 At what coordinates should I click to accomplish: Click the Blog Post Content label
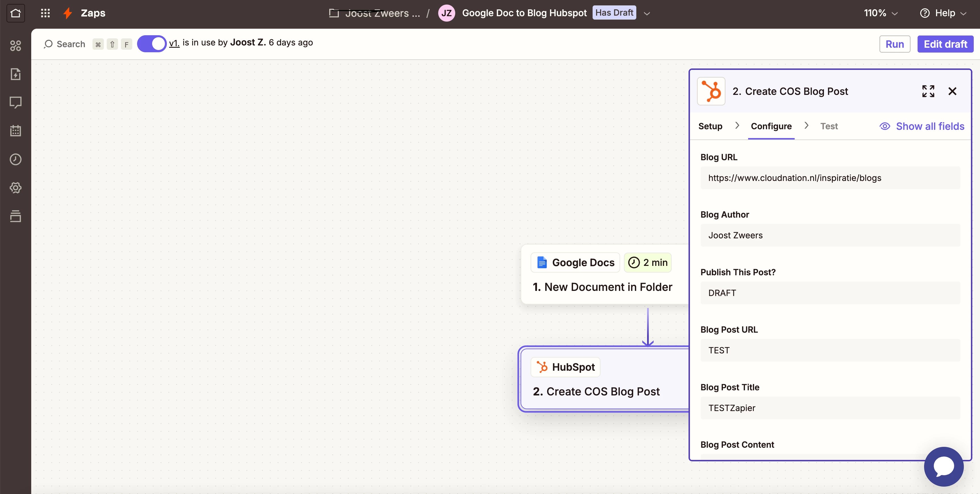pos(737,445)
